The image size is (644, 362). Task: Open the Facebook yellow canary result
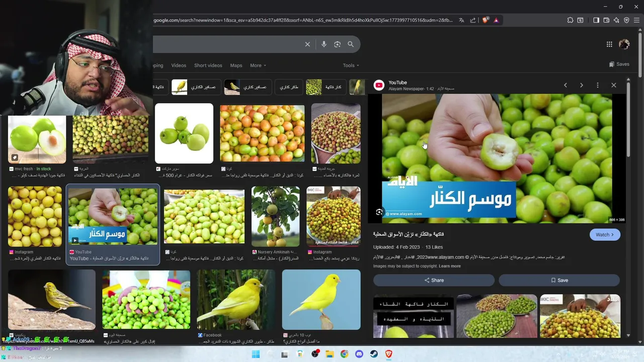coord(236,300)
